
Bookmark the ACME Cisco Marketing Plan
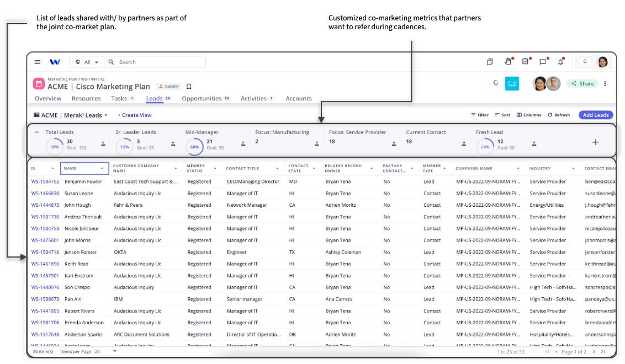189,87
